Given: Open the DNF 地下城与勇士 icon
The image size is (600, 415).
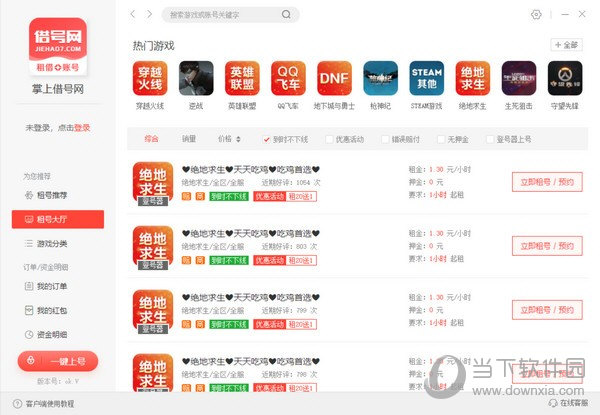Looking at the screenshot, I should pos(334,78).
